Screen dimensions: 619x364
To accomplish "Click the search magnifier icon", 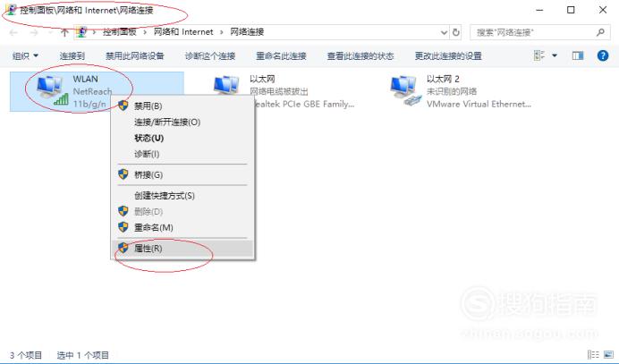I will [600, 32].
